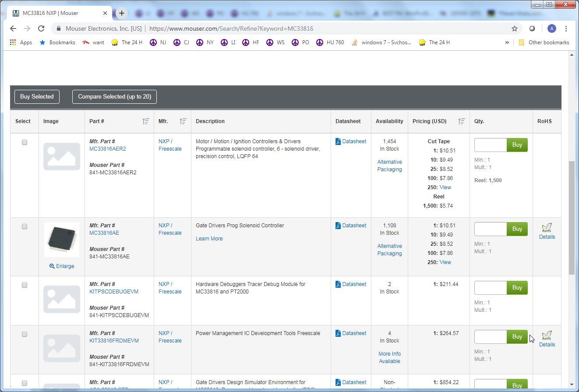Sort results by Mfr. column
The image size is (579, 392).
point(183,121)
